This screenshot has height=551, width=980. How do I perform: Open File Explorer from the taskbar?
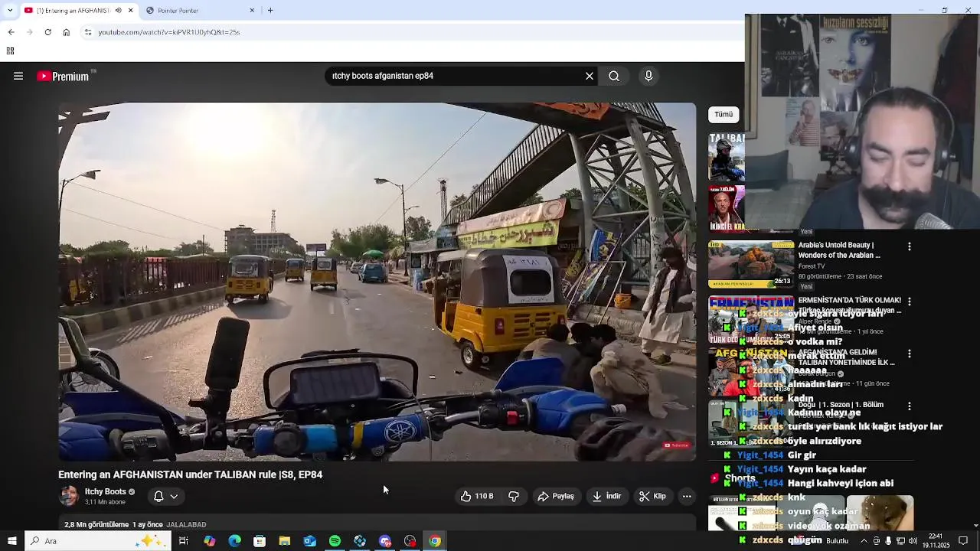[284, 541]
